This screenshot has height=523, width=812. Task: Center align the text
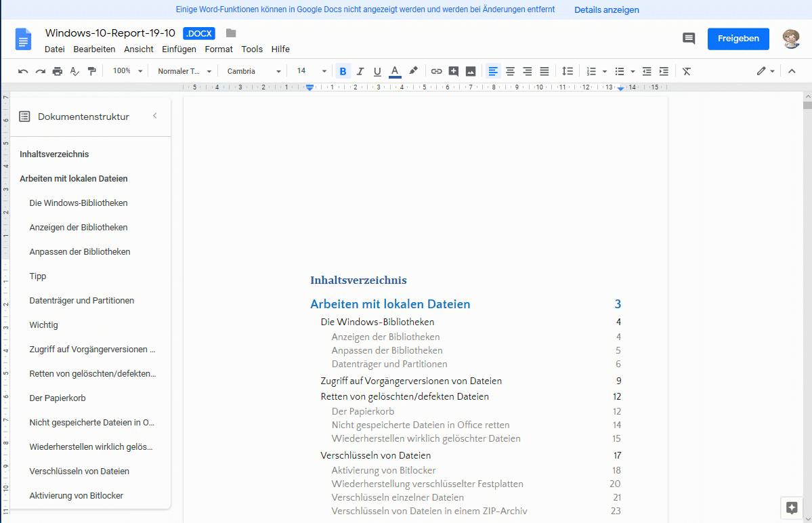(x=510, y=71)
